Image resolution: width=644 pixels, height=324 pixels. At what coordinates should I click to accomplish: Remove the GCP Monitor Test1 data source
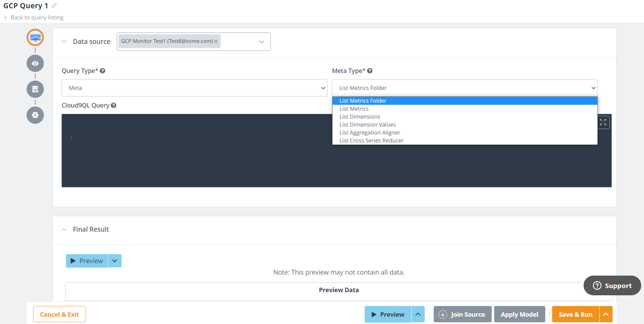(x=216, y=41)
